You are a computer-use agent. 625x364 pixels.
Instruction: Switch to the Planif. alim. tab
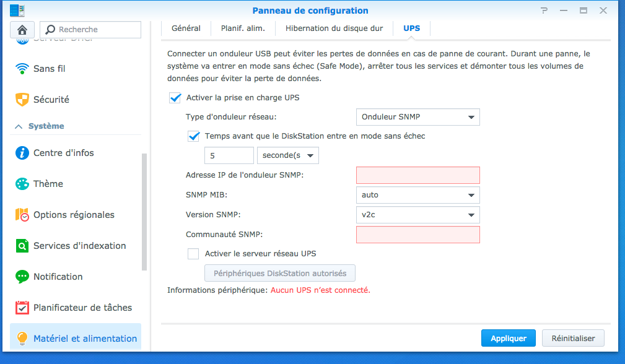click(243, 28)
